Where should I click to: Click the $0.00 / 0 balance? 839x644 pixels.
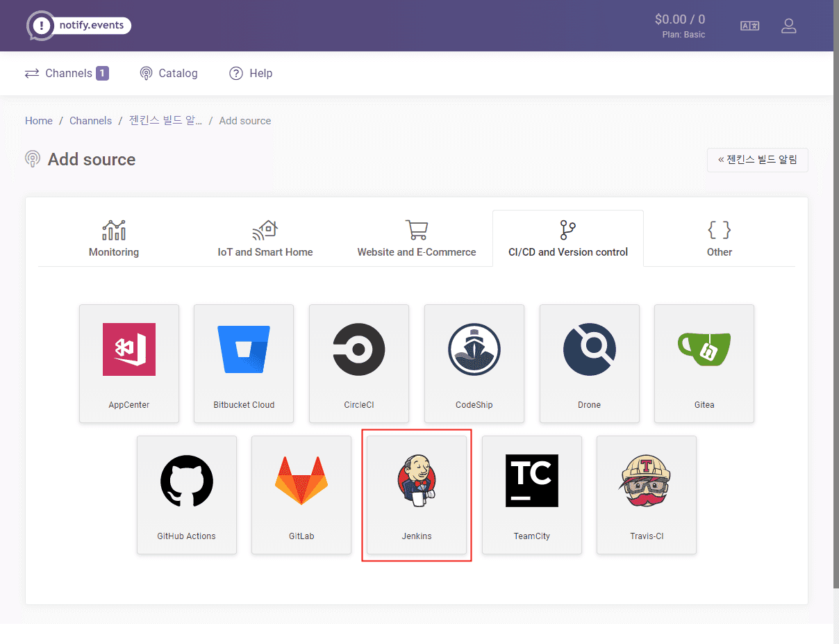[680, 19]
